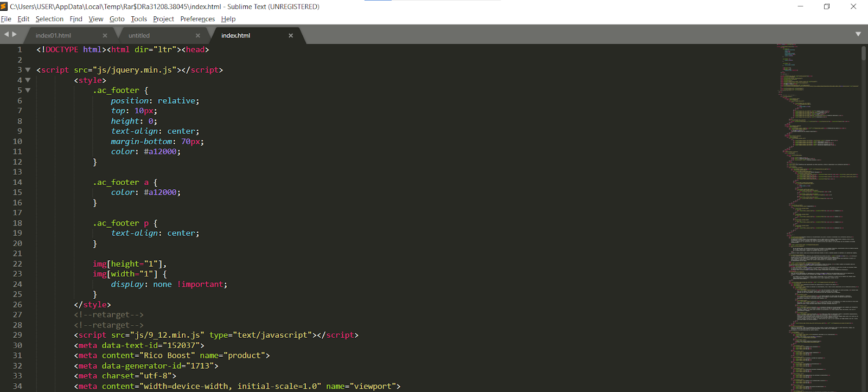Click retarget comment on line 28

click(x=108, y=325)
